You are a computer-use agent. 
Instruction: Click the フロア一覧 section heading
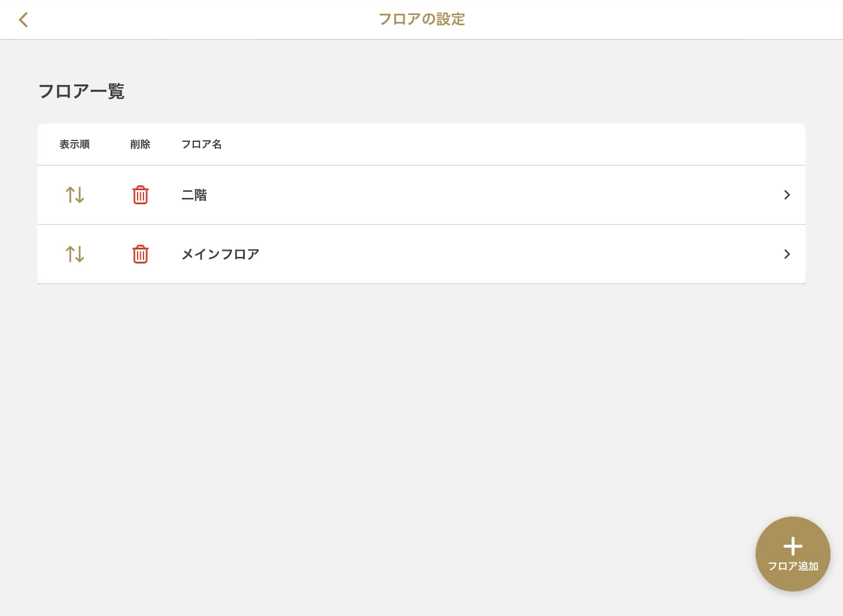pos(82,91)
